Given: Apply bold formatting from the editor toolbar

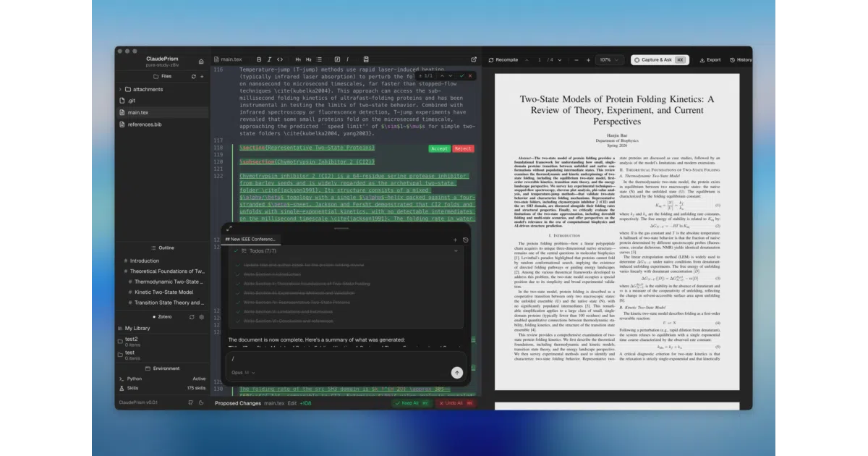Looking at the screenshot, I should tap(259, 59).
